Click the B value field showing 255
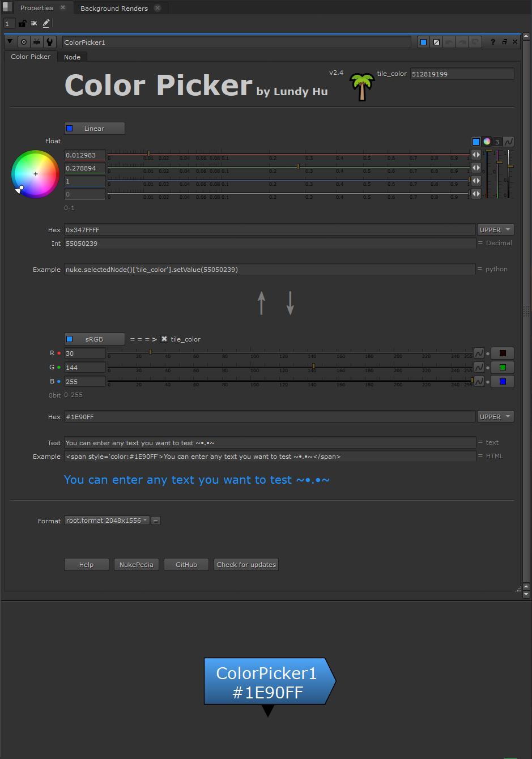Image resolution: width=532 pixels, height=759 pixels. point(85,382)
